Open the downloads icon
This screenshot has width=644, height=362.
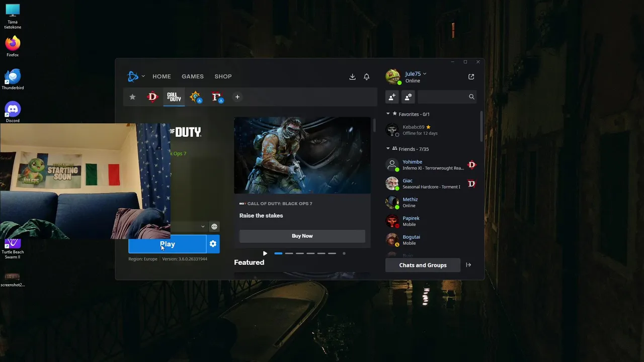tap(352, 77)
